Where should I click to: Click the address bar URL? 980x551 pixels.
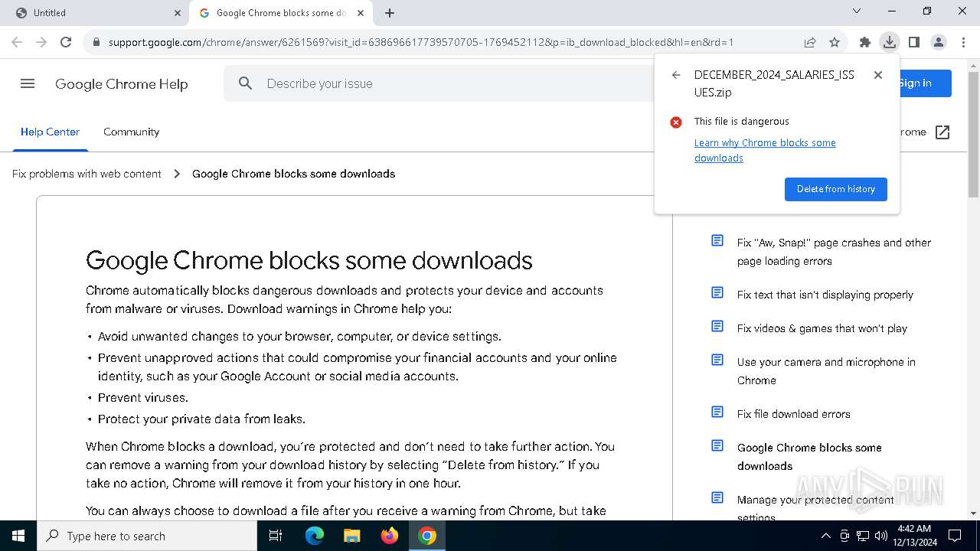tap(421, 42)
